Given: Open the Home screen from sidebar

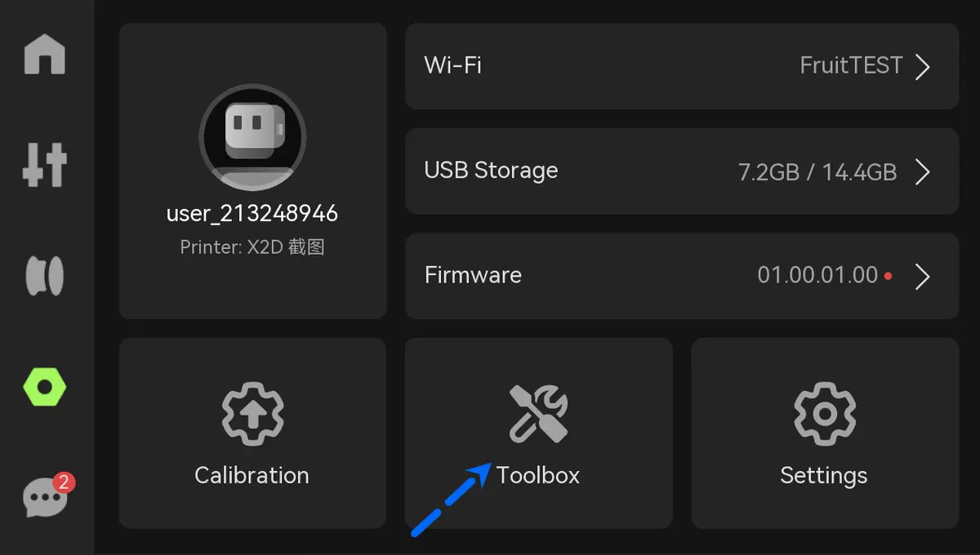Looking at the screenshot, I should point(45,55).
